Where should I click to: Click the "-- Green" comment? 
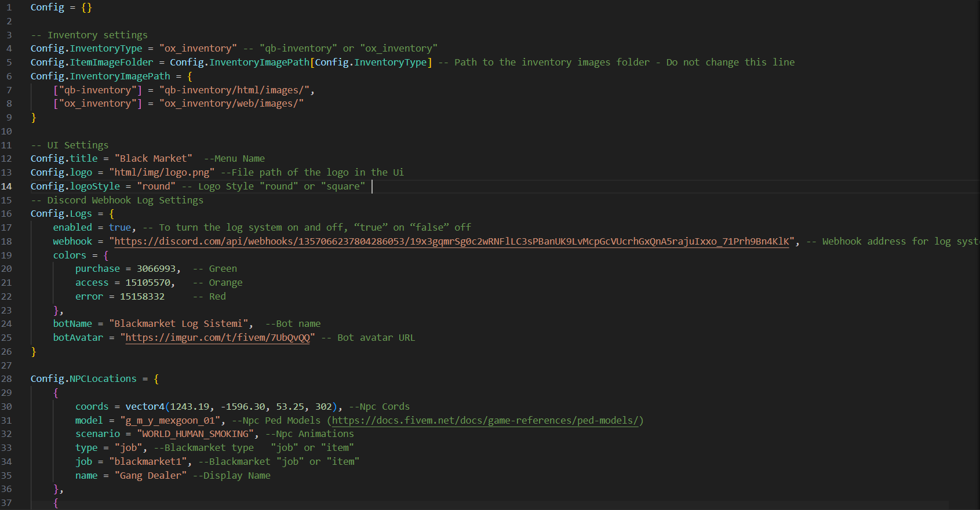[x=215, y=268]
